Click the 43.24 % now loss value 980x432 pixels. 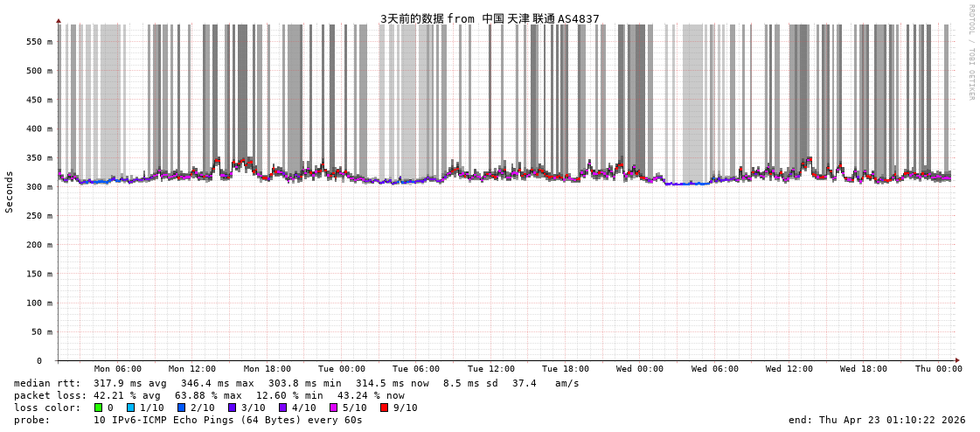pos(372,396)
